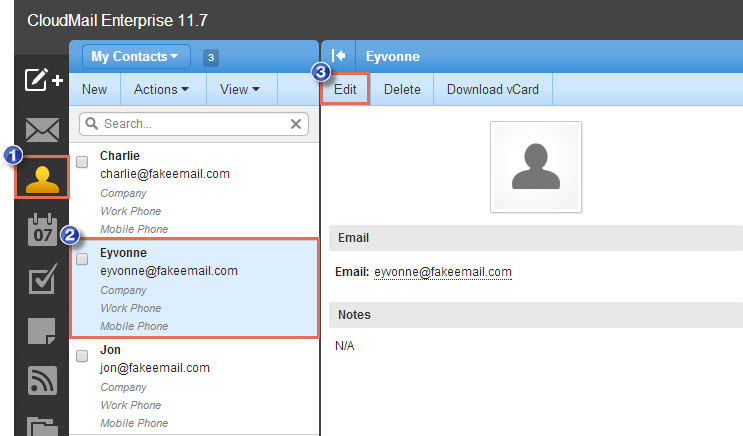Click the Notes section header
The height and width of the screenshot is (436, 743).
click(x=536, y=315)
